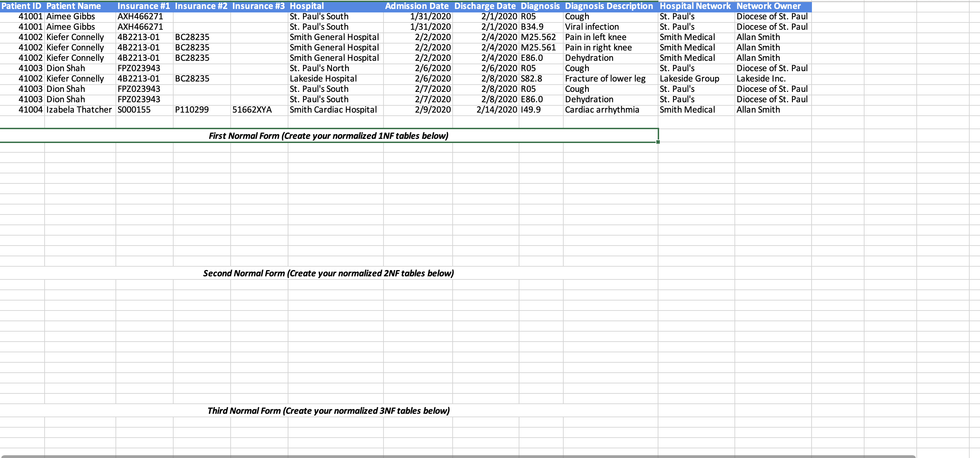Select the Izabela Thatcher name cell
The image size is (980, 458).
click(x=79, y=110)
